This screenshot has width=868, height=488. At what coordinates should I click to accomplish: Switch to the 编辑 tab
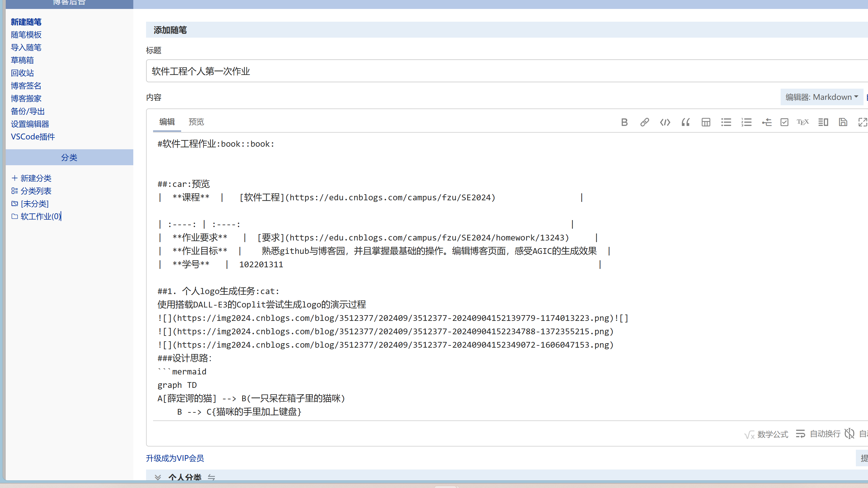tap(167, 122)
